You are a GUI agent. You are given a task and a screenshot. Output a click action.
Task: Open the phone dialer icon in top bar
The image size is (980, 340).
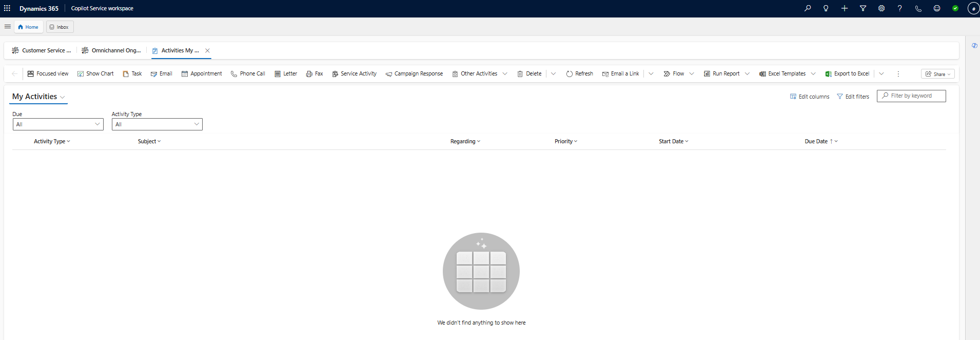(918, 8)
